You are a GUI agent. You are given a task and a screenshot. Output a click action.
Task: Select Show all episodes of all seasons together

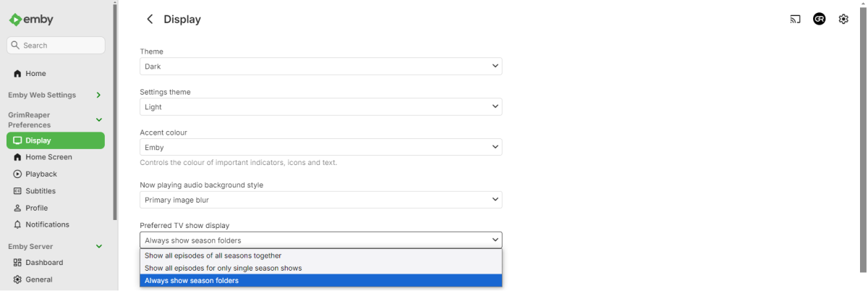pyautogui.click(x=213, y=256)
